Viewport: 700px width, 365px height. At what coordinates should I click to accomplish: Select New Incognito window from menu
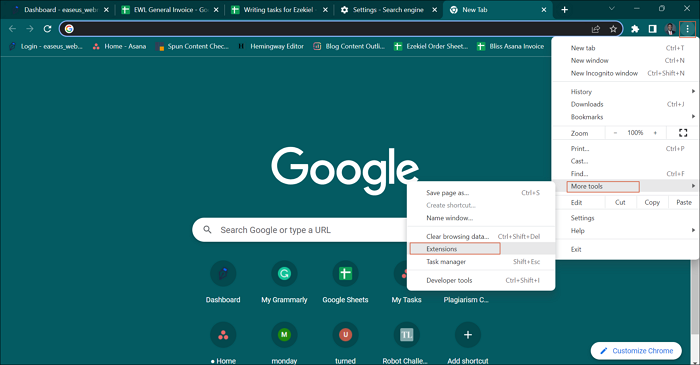(x=625, y=73)
